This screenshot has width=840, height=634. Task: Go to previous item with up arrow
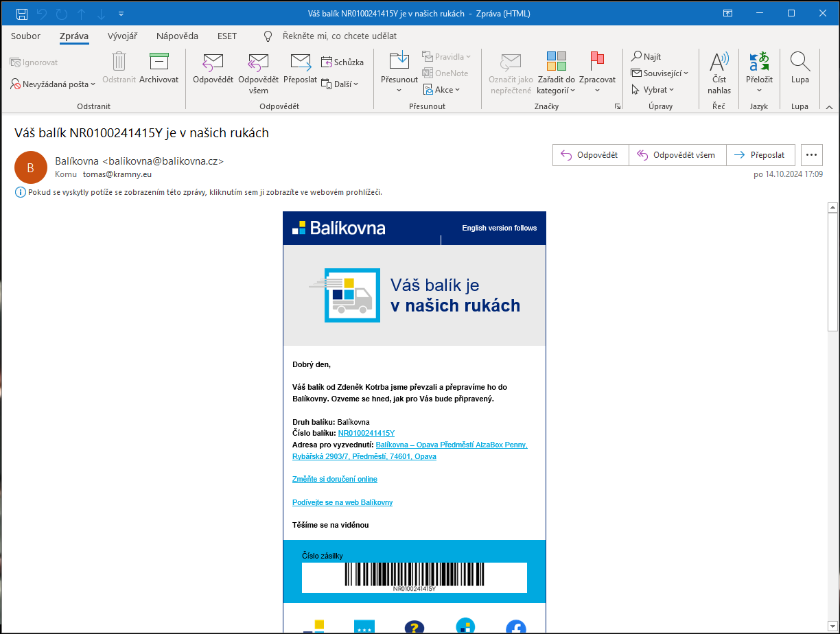pos(82,14)
